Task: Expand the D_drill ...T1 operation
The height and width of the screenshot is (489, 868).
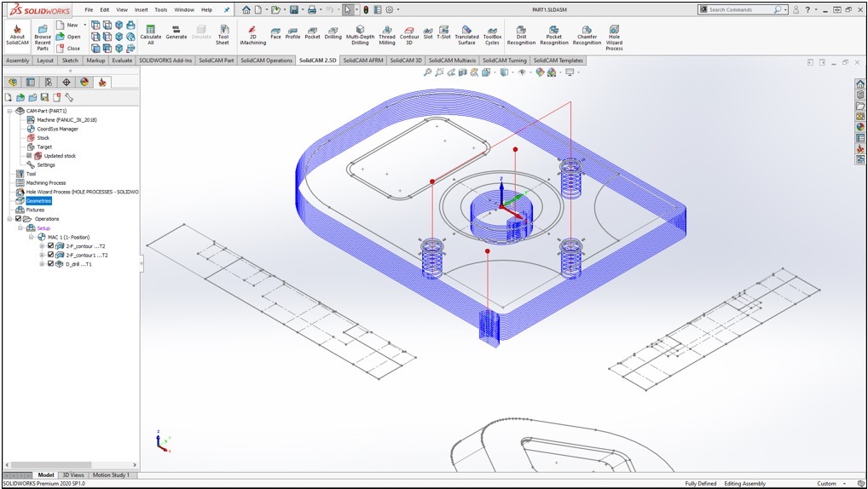Action: pyautogui.click(x=42, y=264)
